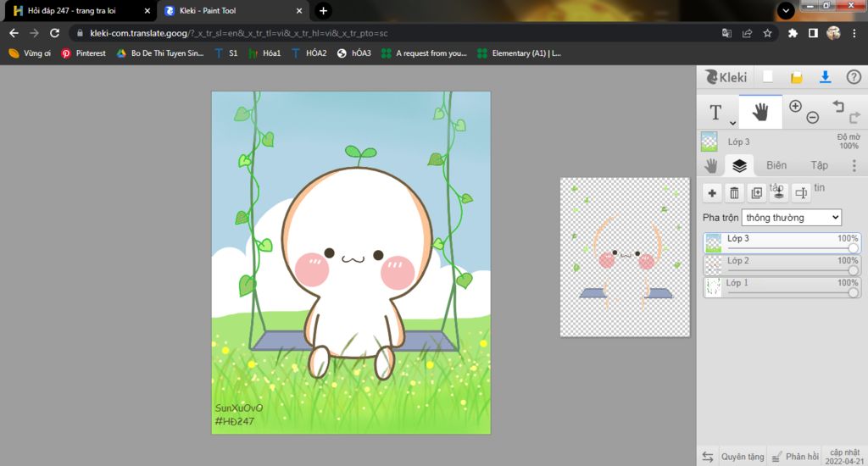Go forward in browser history
Viewport: 868px width, 466px height.
click(x=34, y=33)
